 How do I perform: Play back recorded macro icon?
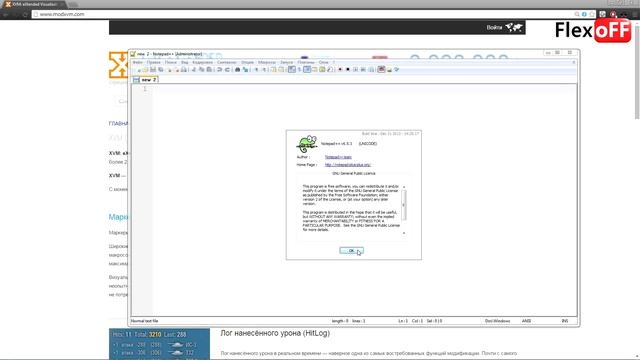click(x=356, y=70)
